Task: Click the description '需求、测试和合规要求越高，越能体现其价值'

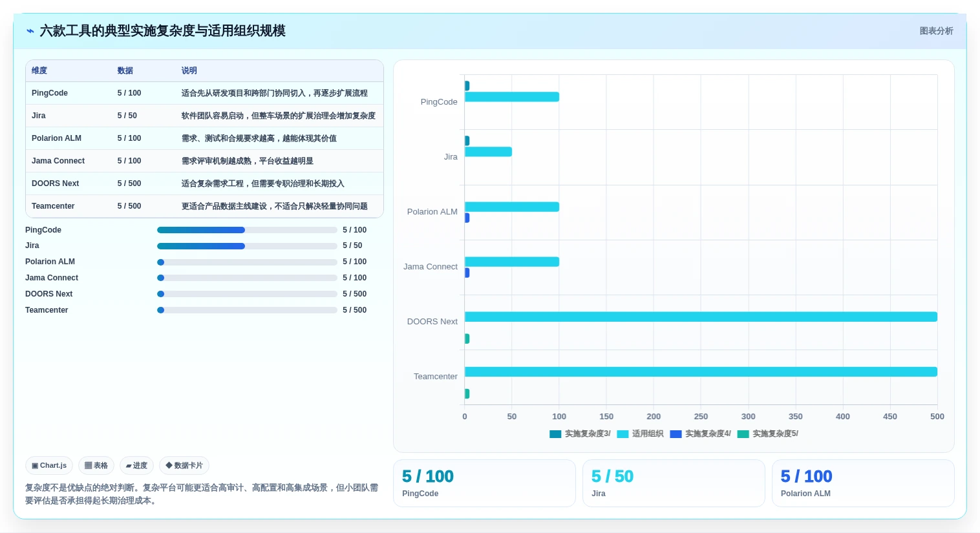Action: tap(259, 138)
